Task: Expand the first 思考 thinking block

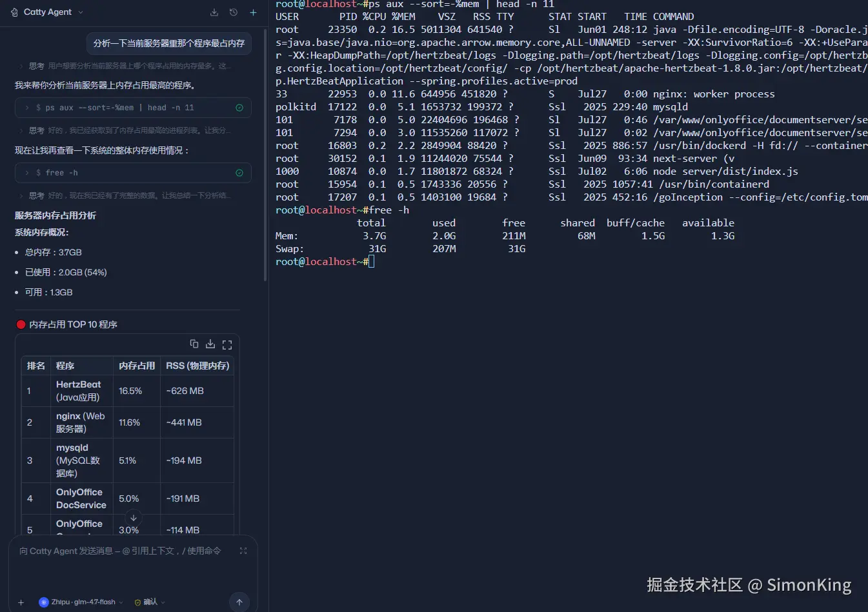Action: 125,66
